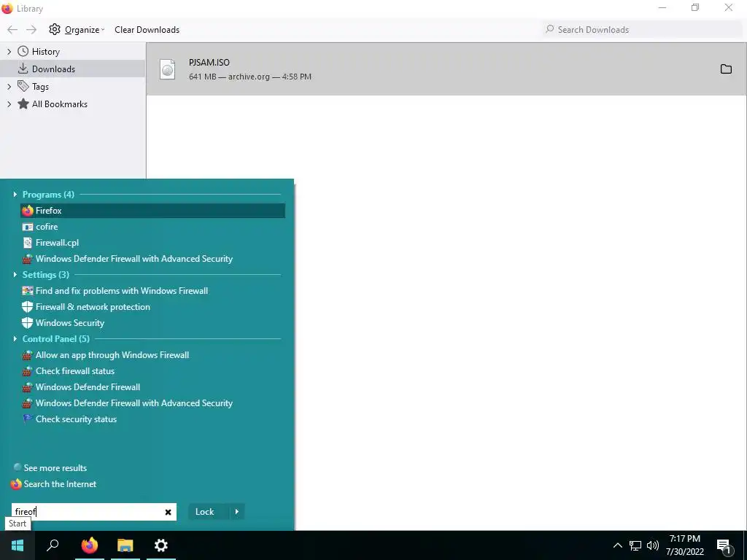The height and width of the screenshot is (560, 747).
Task: Go back with the Library back arrow
Action: 12,29
